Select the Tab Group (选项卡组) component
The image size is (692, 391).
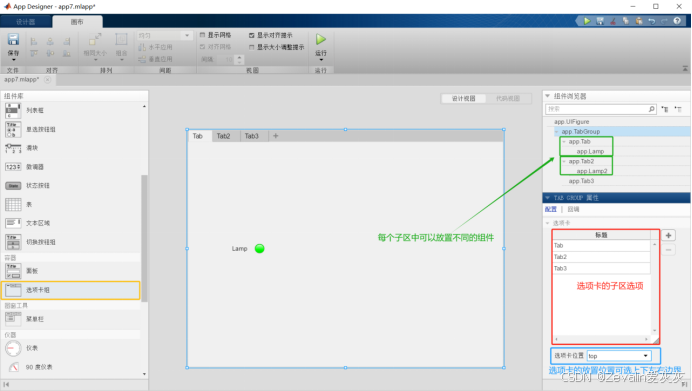coord(71,290)
